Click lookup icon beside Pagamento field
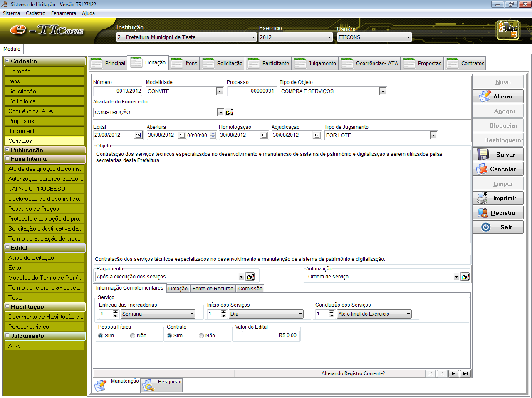This screenshot has height=398, width=532. pos(250,277)
